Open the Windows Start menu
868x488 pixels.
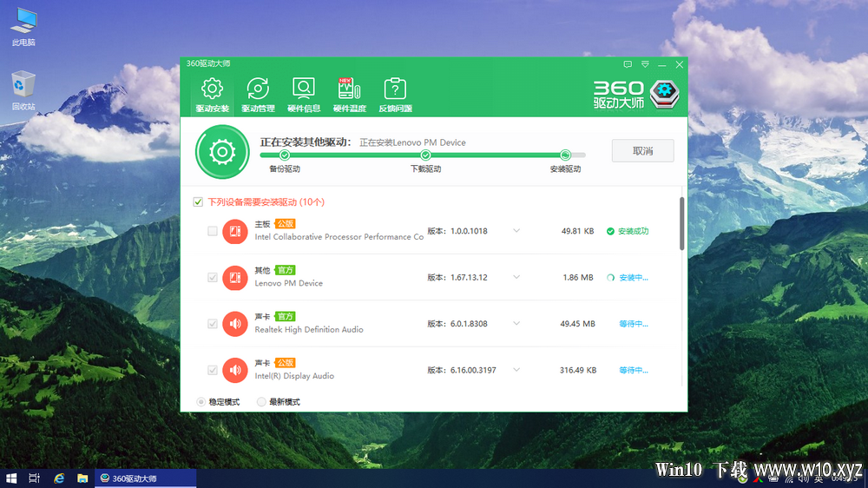point(11,478)
